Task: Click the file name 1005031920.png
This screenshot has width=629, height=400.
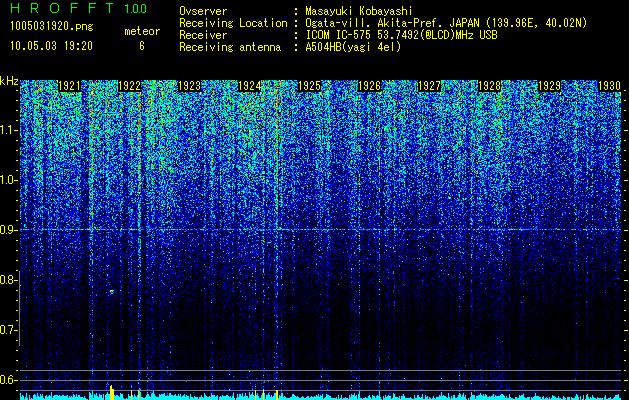Action: click(x=52, y=26)
